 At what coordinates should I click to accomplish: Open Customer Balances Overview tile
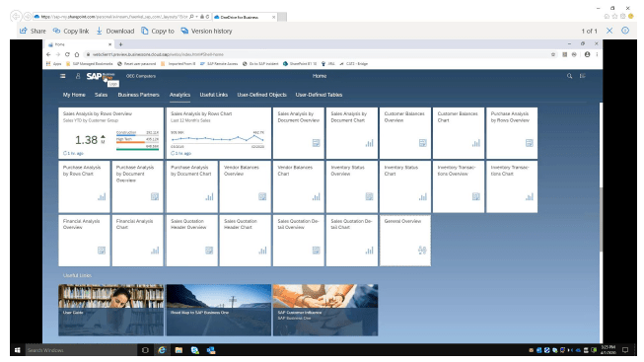[x=405, y=133]
